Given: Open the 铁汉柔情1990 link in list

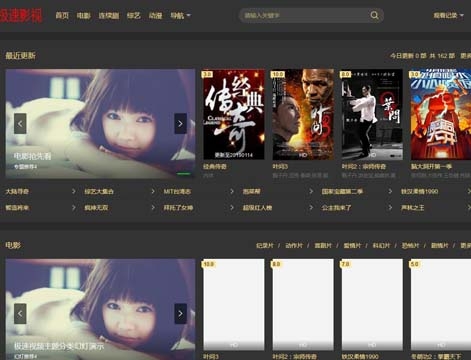Looking at the screenshot, I should coord(419,191).
